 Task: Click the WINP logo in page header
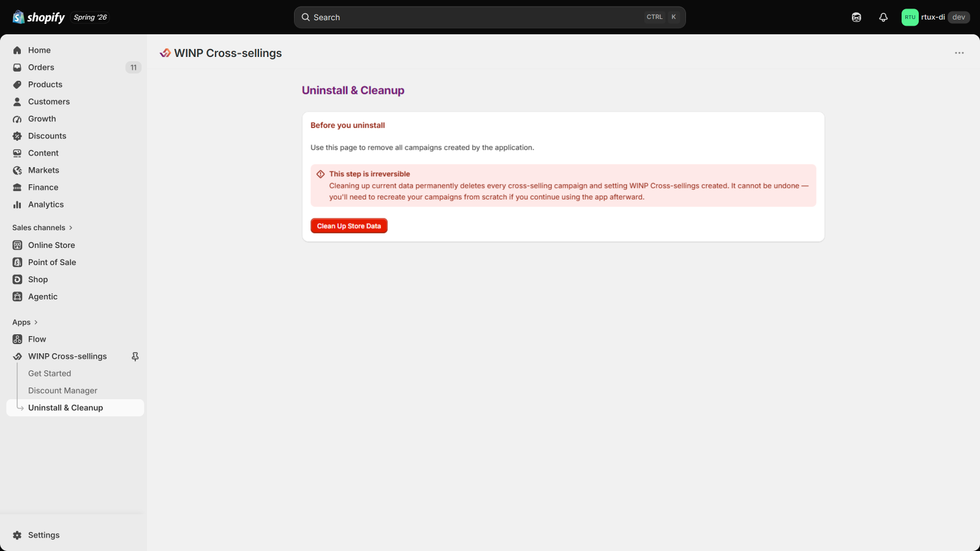tap(165, 53)
